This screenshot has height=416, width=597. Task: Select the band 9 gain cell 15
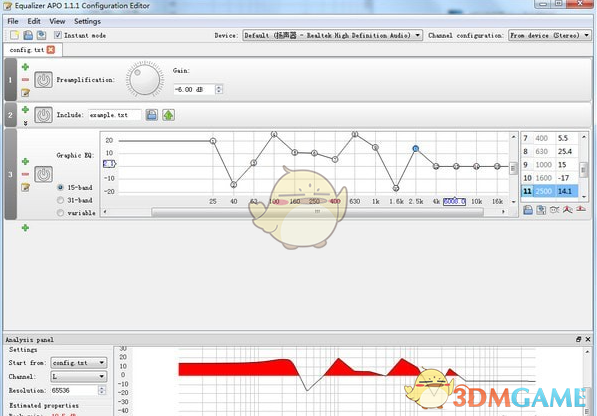coord(567,165)
